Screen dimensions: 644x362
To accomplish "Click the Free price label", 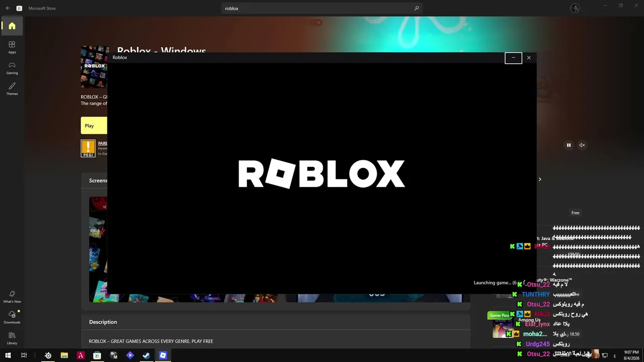I will [575, 213].
